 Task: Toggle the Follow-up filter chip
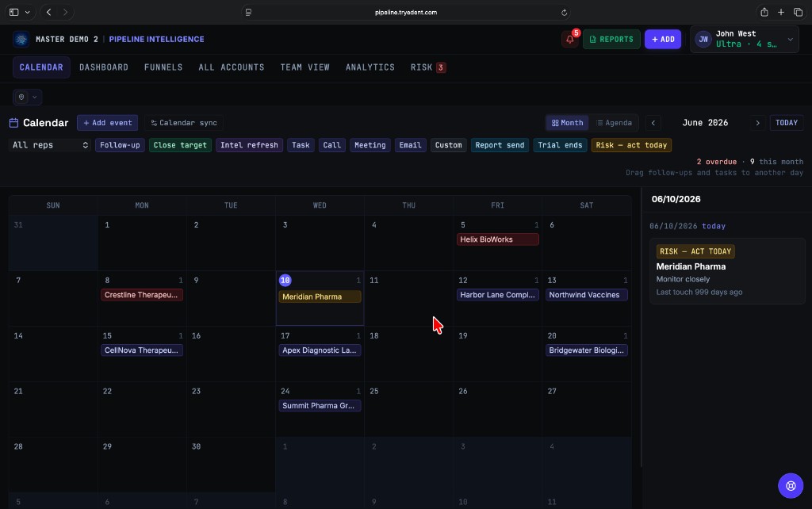click(x=120, y=145)
